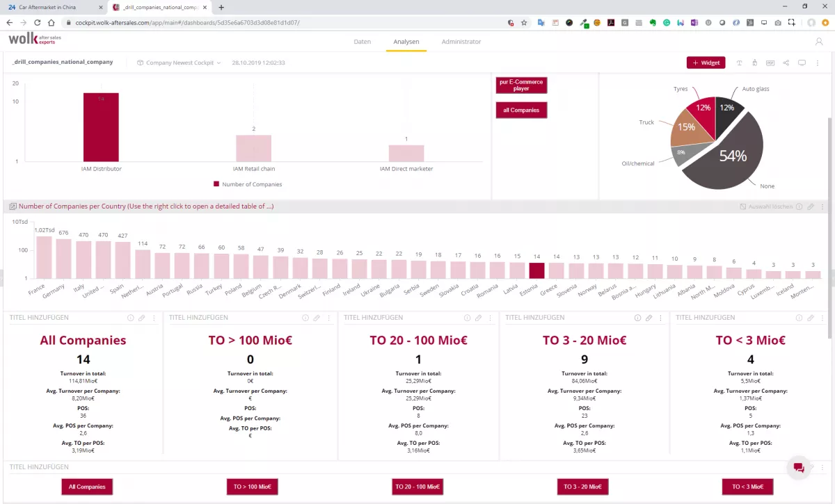Open the 'Administrator' section
835x504 pixels.
461,42
